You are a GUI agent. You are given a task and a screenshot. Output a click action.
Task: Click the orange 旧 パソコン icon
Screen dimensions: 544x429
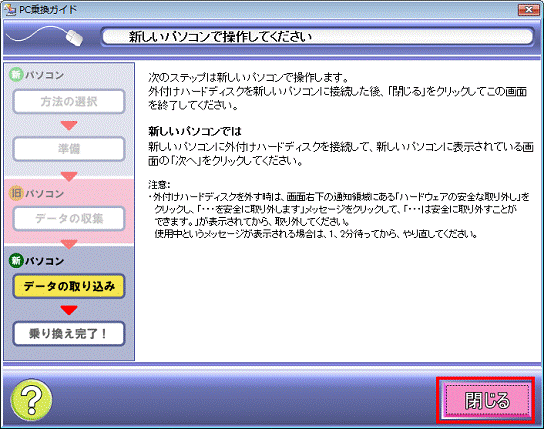16,193
